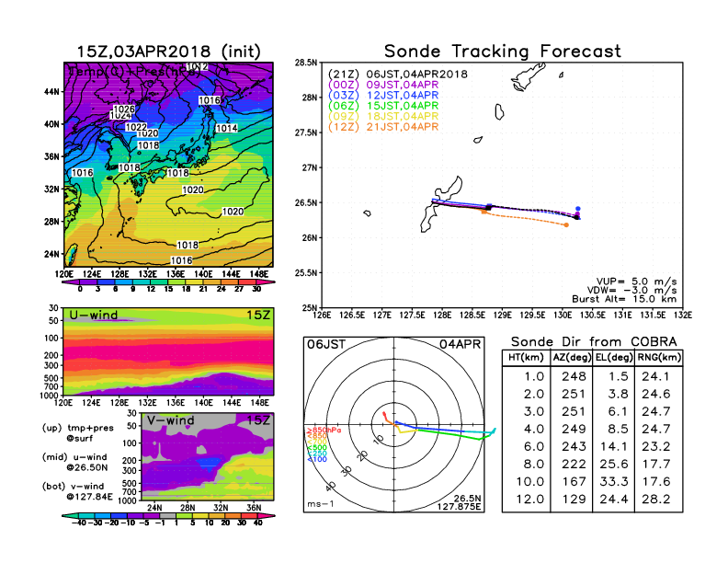The width and height of the screenshot is (728, 563).
Task: Select the orange '(12Z) 21JST,04APR' legend entry
Action: click(x=383, y=127)
